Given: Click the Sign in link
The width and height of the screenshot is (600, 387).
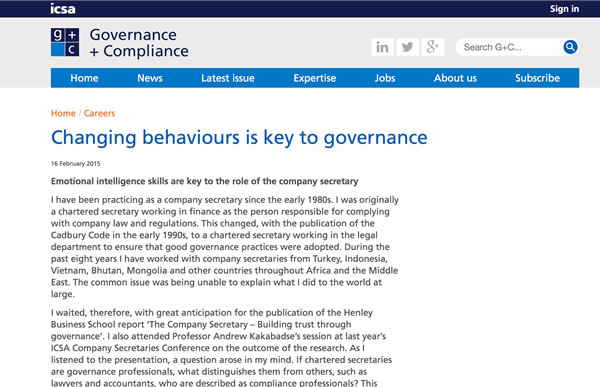Looking at the screenshot, I should [564, 9].
